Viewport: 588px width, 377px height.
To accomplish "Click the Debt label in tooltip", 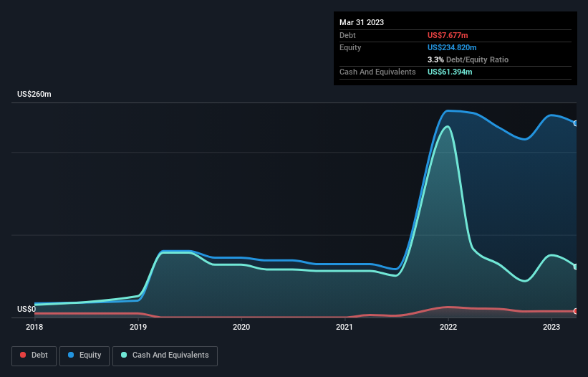I will (347, 35).
